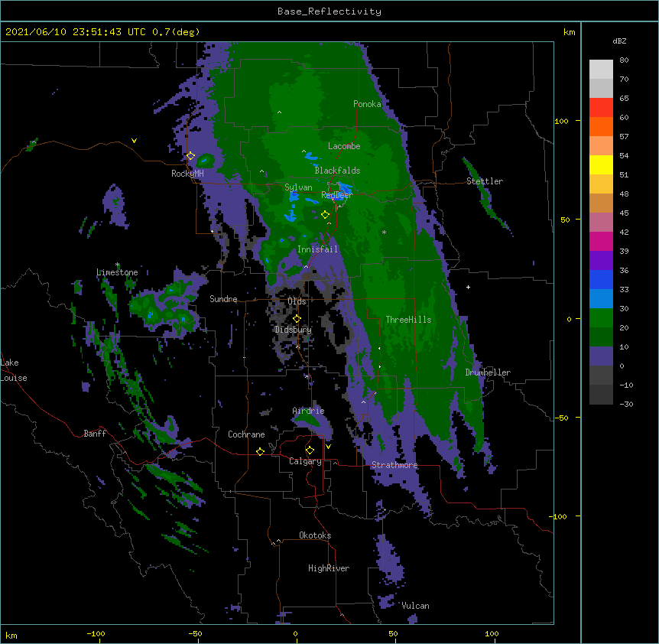Select the Didsbury label

[x=294, y=330]
